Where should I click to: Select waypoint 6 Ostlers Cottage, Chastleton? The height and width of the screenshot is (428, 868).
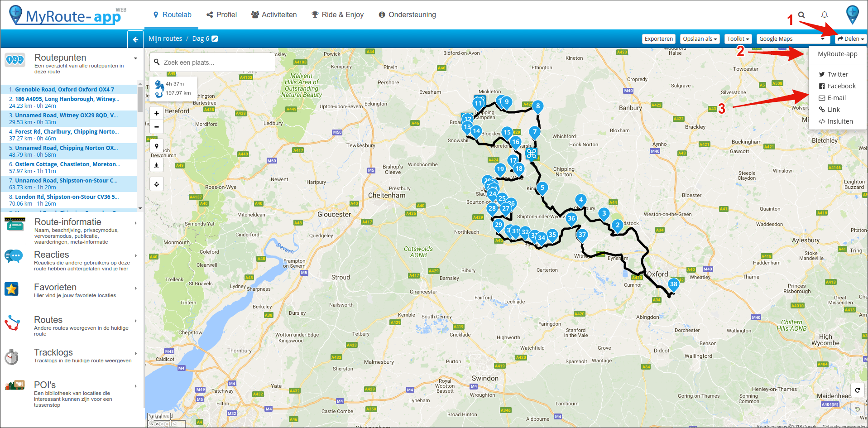[69, 168]
